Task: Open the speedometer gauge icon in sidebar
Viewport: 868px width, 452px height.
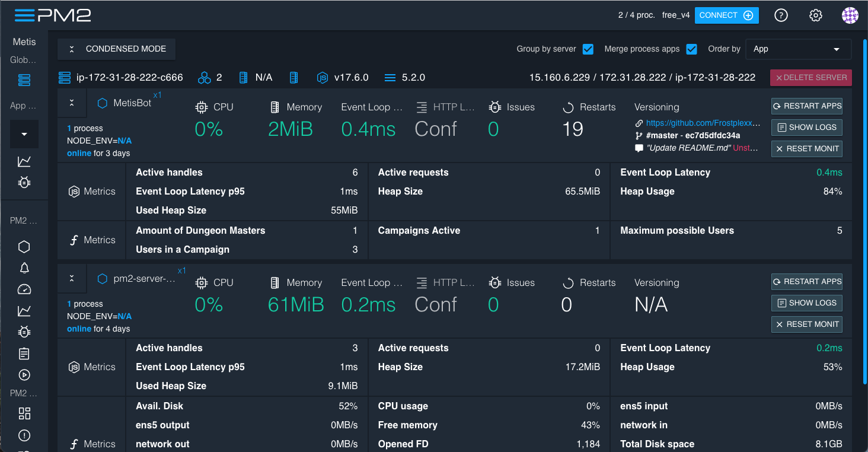Action: pos(24,289)
